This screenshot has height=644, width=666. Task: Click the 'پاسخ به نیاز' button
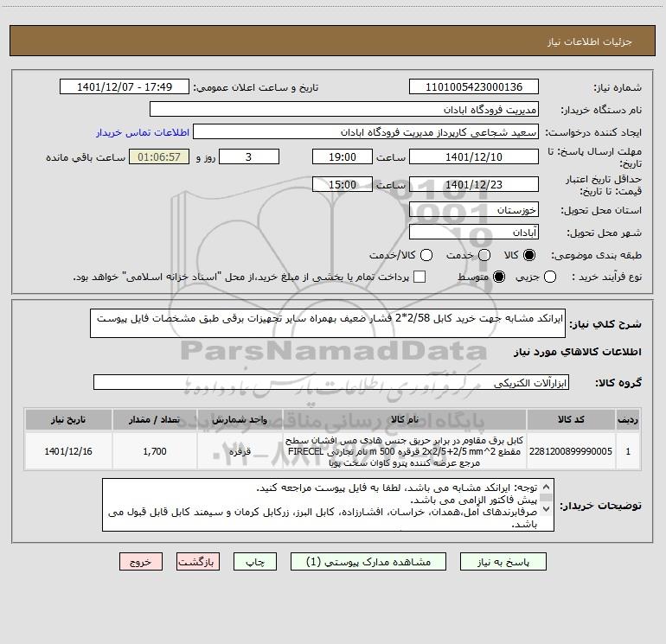coord(503,562)
